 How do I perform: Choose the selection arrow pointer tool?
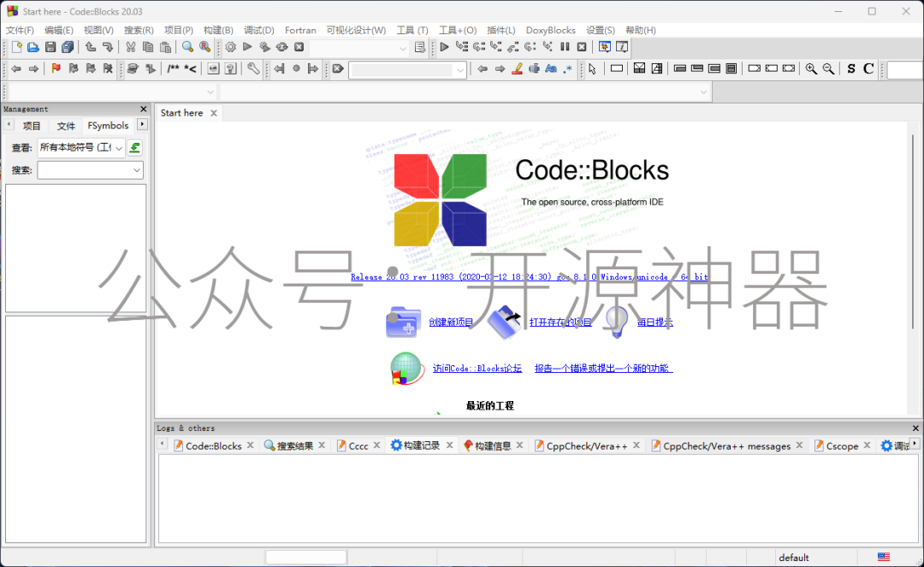pos(592,69)
